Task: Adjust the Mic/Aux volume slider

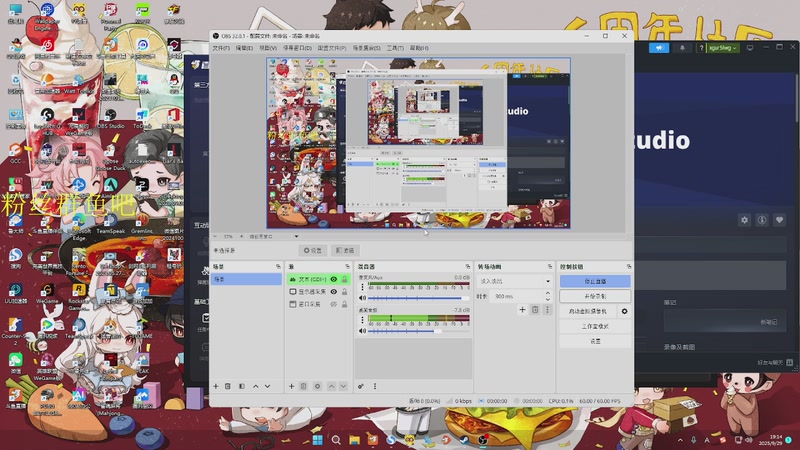Action: pyautogui.click(x=418, y=298)
